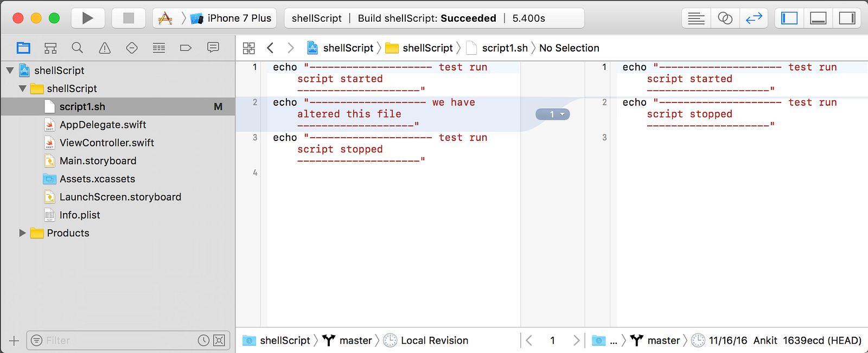Open the related items grid menu
This screenshot has width=868, height=353.
pos(248,48)
